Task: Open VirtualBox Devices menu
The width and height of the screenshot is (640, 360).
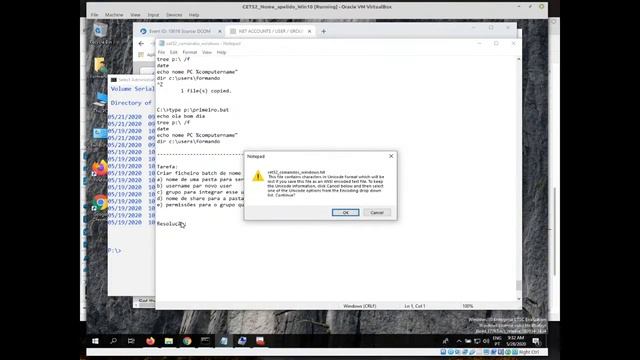Action: tap(174, 15)
